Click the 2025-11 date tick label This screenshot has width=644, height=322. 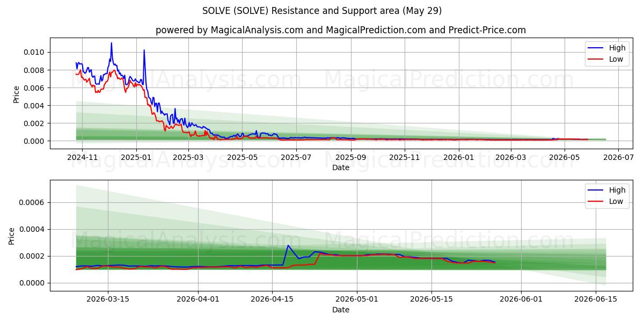[406, 157]
